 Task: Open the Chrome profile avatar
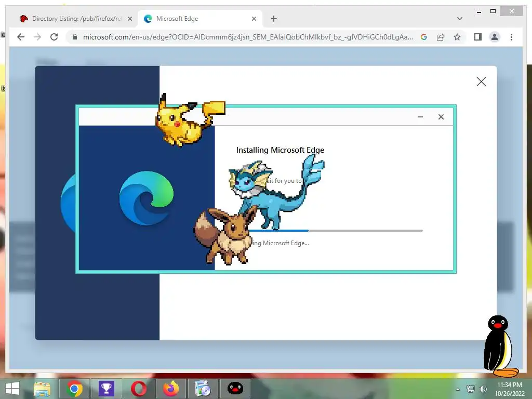pyautogui.click(x=495, y=37)
